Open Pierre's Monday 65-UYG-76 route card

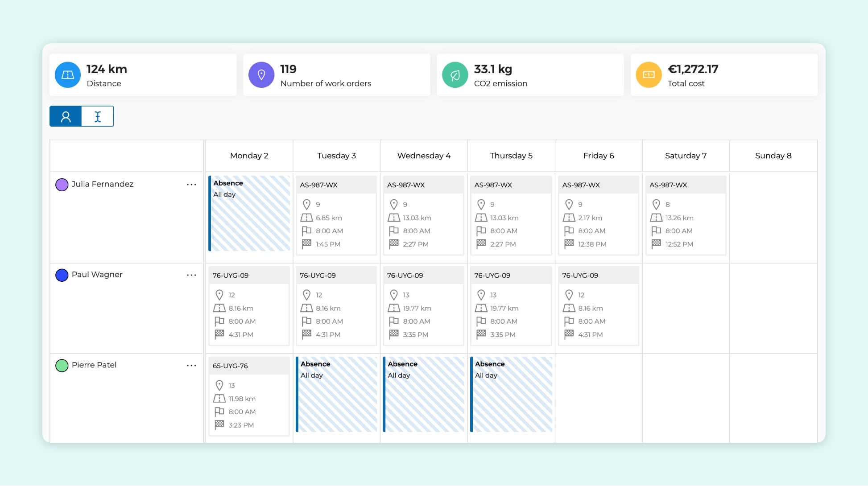(x=249, y=396)
